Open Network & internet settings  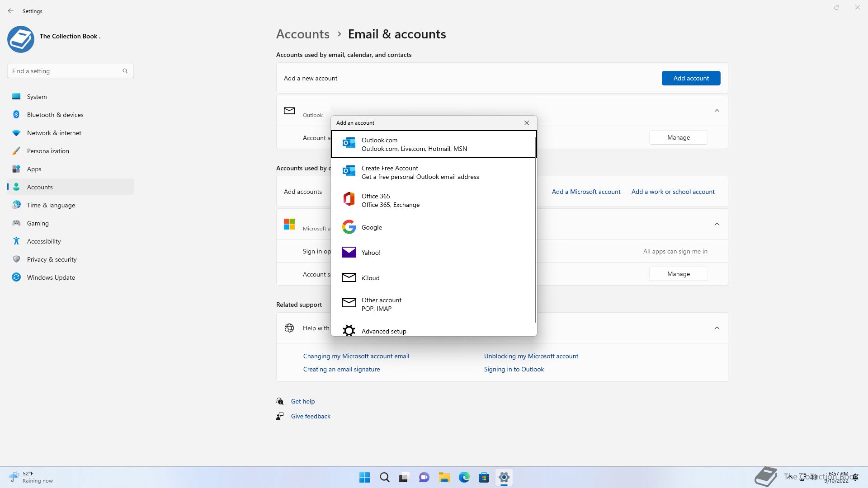coord(71,133)
